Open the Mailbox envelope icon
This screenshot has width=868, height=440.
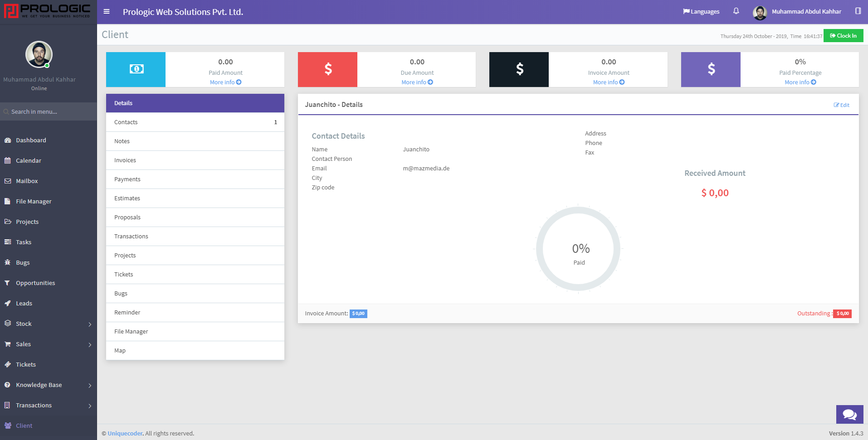click(x=8, y=181)
